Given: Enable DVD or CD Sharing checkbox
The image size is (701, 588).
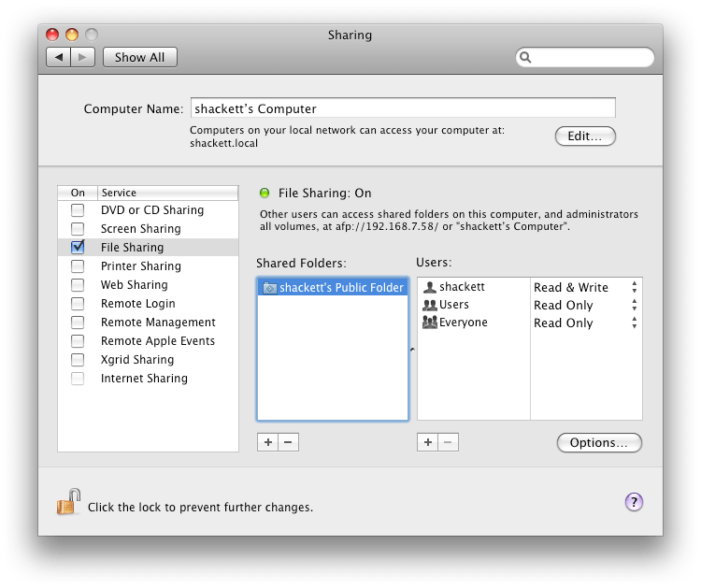Looking at the screenshot, I should click(78, 209).
